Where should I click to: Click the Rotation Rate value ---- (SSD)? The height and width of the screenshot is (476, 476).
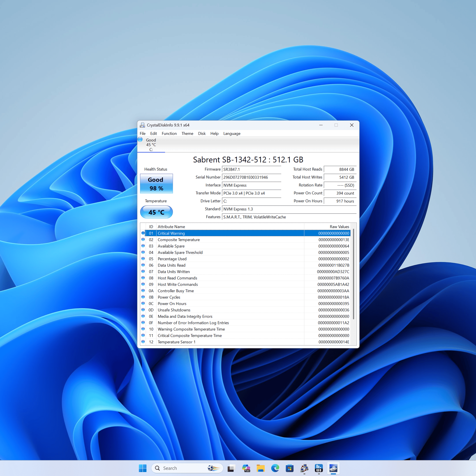click(x=340, y=185)
